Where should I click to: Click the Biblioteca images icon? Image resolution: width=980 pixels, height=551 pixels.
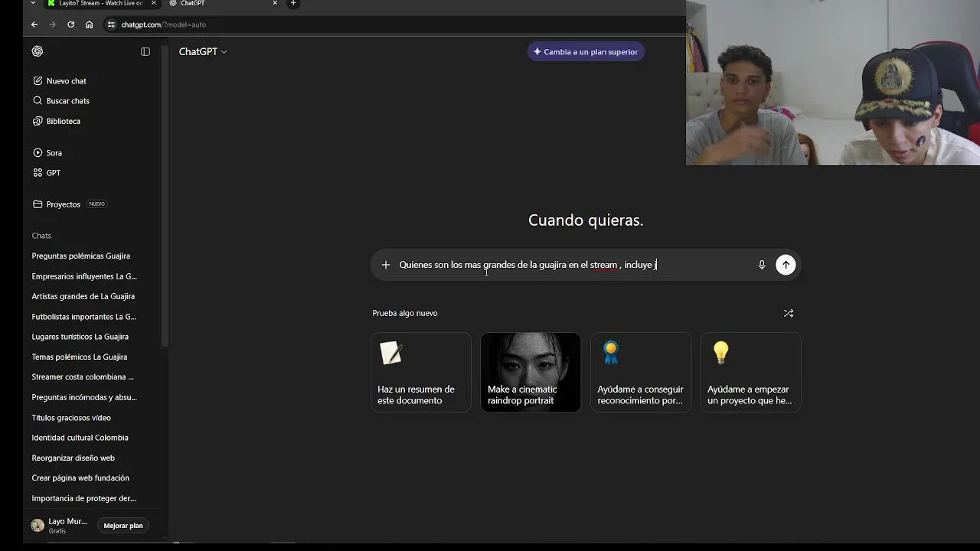click(x=38, y=121)
